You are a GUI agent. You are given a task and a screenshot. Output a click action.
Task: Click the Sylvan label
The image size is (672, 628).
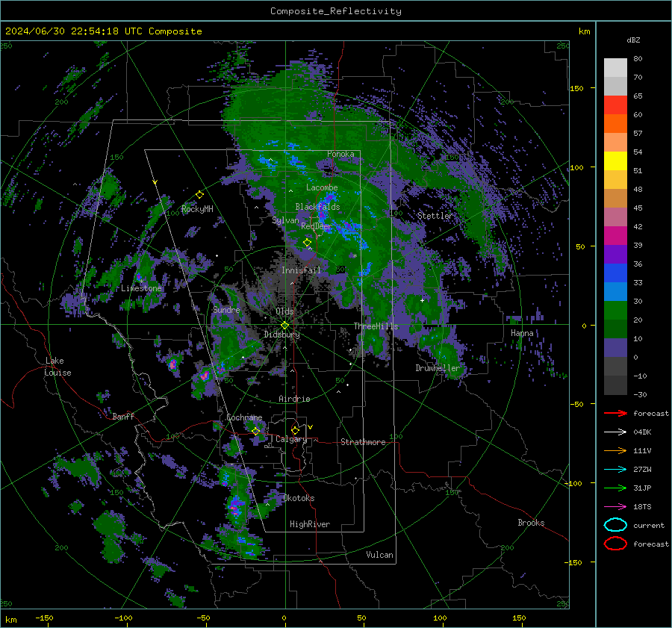[x=285, y=220]
